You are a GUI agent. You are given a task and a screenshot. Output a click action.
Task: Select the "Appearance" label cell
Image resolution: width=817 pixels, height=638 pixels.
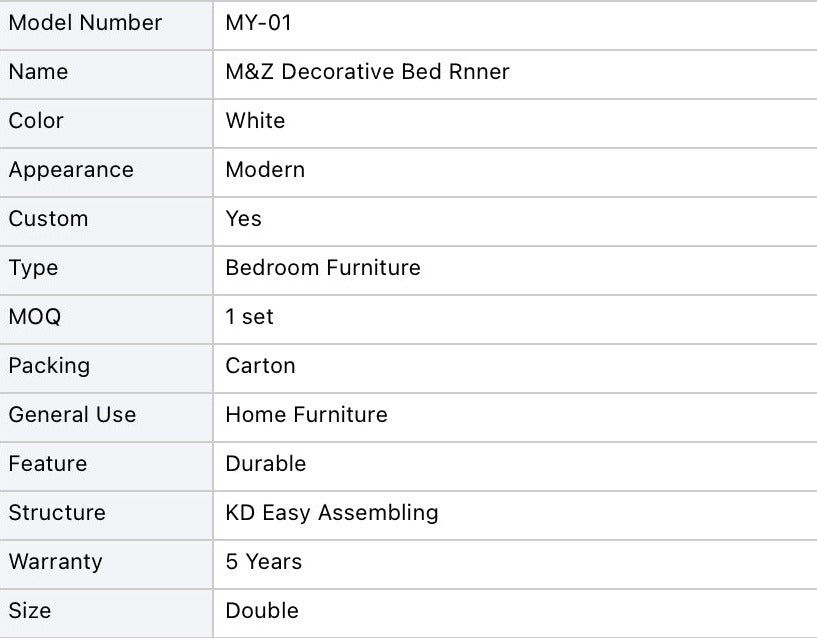(x=71, y=170)
